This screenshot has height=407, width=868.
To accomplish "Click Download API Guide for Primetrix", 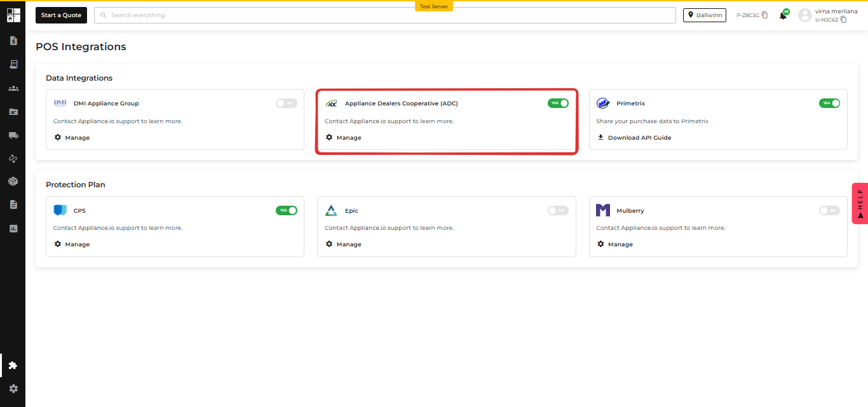I will pos(634,137).
